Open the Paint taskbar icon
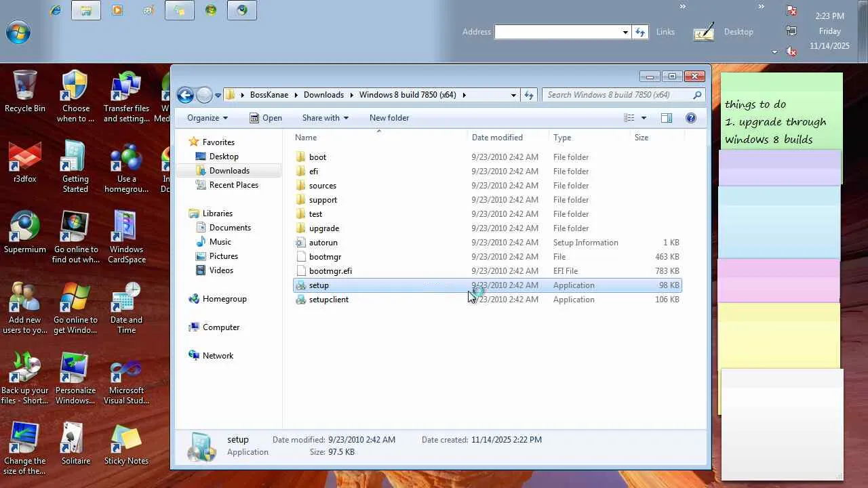The height and width of the screenshot is (488, 868). point(149,10)
